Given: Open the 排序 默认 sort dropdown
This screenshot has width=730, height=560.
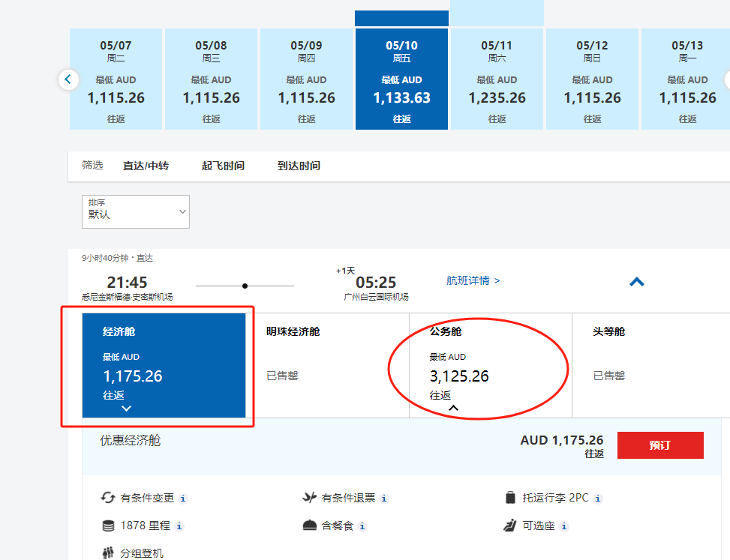Looking at the screenshot, I should pos(136,211).
